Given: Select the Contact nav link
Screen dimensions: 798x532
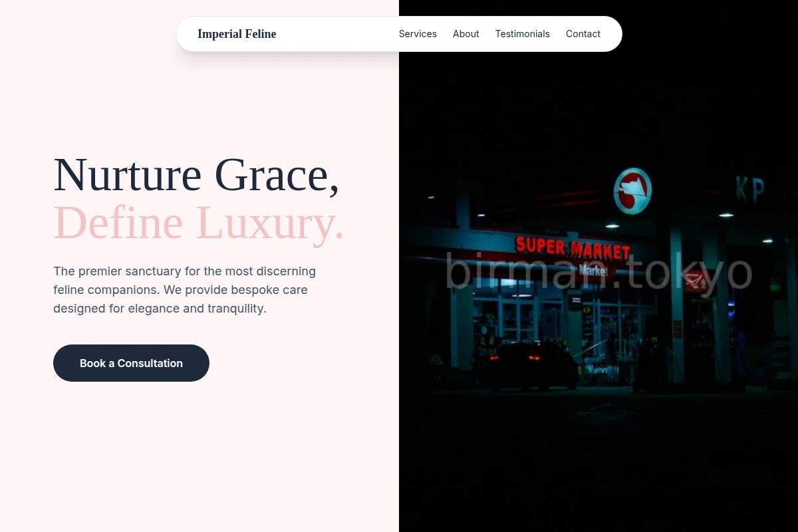Looking at the screenshot, I should (583, 34).
